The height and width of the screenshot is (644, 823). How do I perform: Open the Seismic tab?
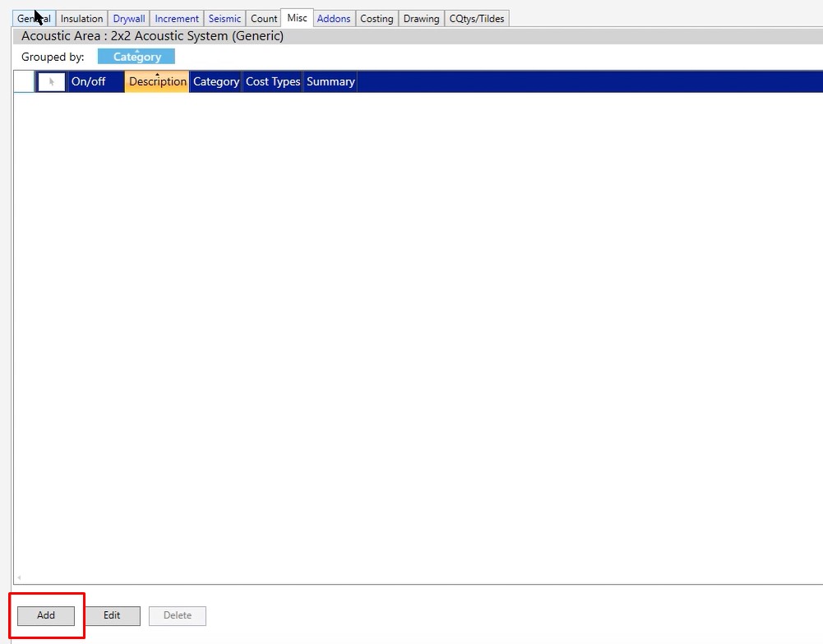pyautogui.click(x=224, y=18)
